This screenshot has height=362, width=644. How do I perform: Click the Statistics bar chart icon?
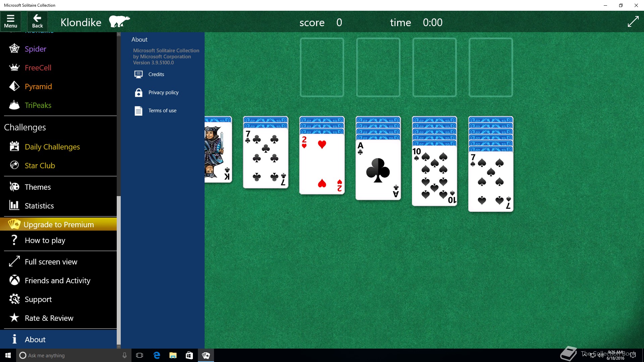pos(14,205)
